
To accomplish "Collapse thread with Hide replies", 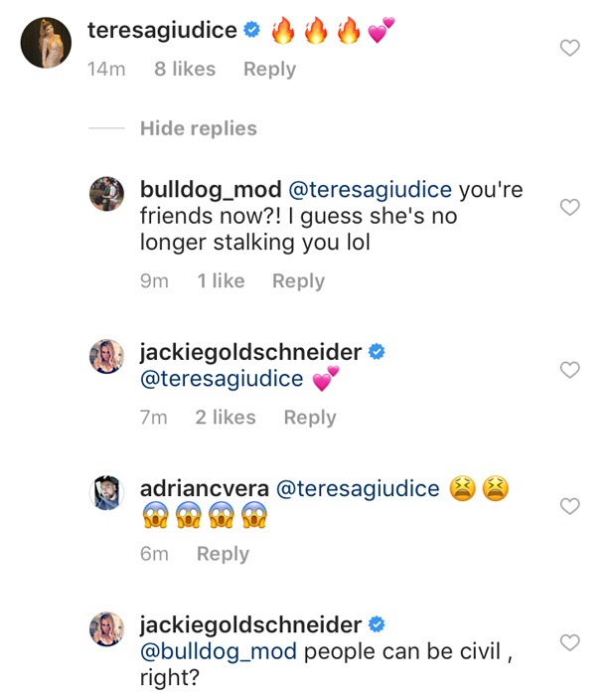I will (x=198, y=128).
